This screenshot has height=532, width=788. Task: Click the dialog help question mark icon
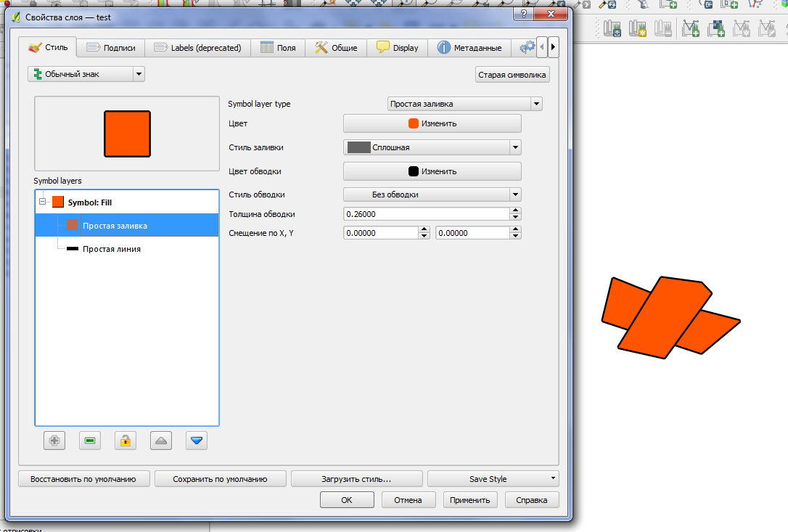pyautogui.click(x=522, y=14)
